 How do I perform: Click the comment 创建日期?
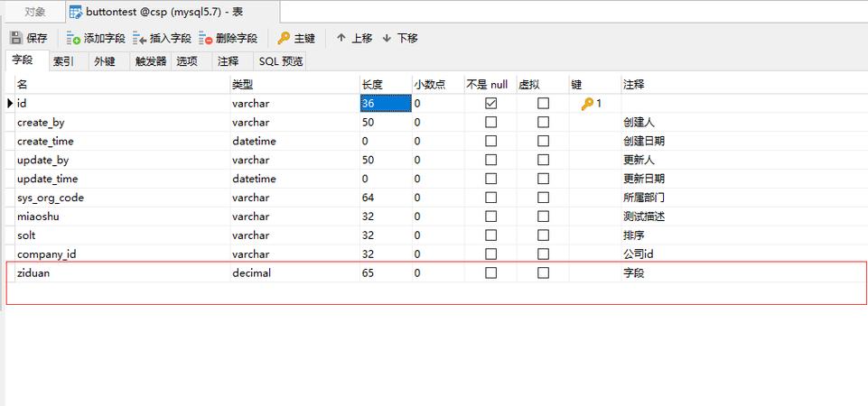pos(644,141)
